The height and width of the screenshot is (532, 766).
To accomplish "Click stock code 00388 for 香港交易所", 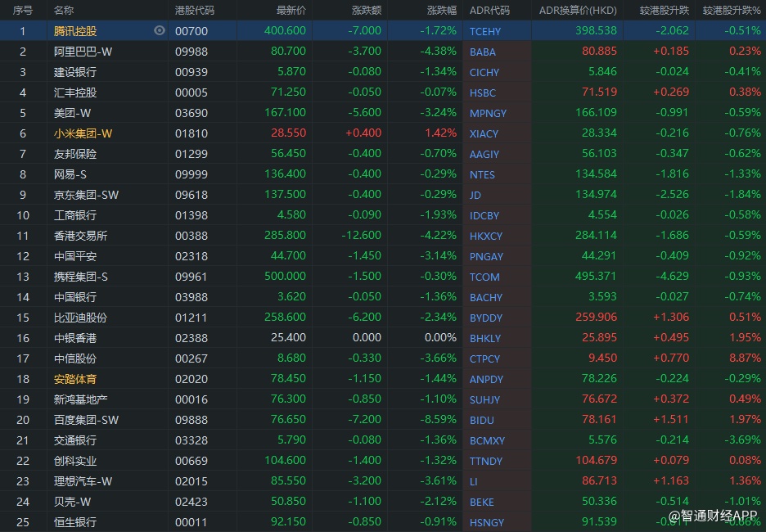I will click(192, 236).
